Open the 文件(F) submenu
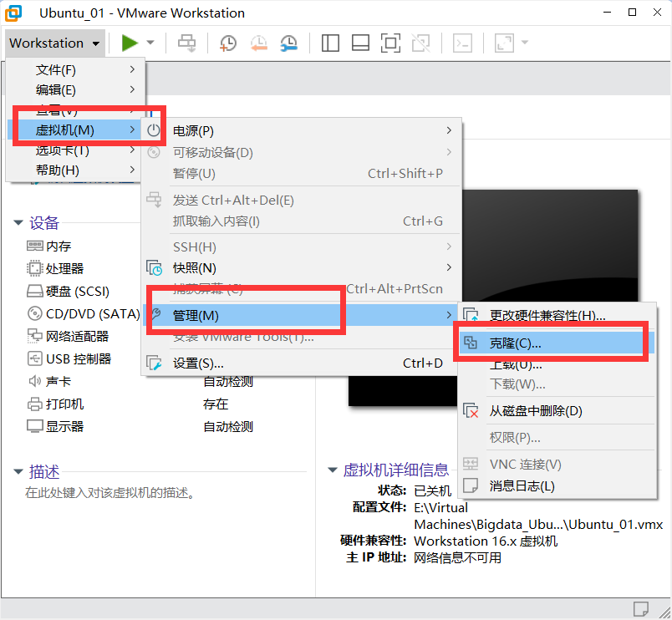The width and height of the screenshot is (672, 620). (76, 69)
